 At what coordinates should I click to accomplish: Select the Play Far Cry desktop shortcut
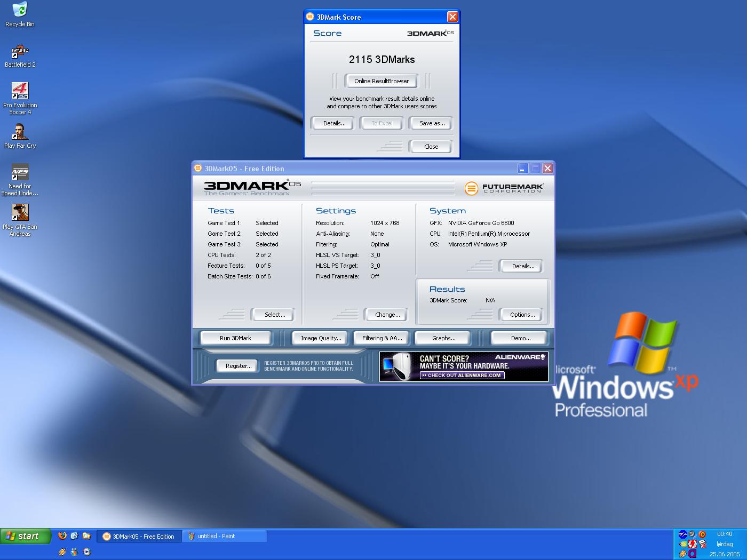(x=20, y=136)
